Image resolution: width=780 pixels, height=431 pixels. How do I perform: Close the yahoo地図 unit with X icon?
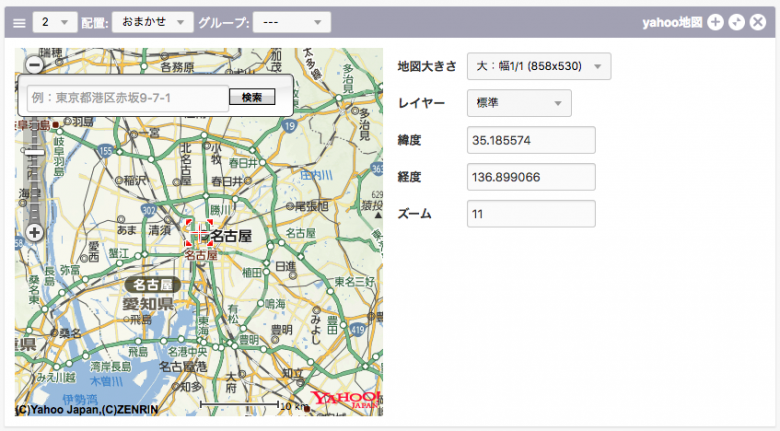click(757, 21)
